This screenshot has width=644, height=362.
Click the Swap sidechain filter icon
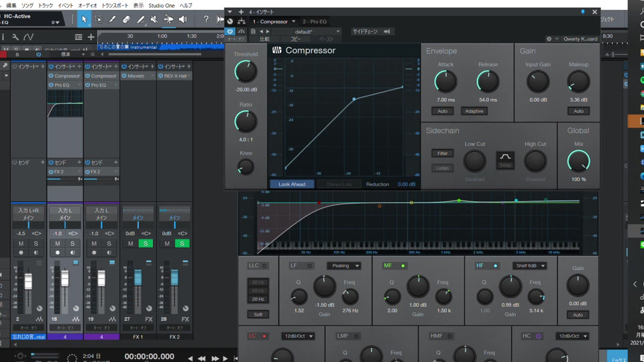505,160
